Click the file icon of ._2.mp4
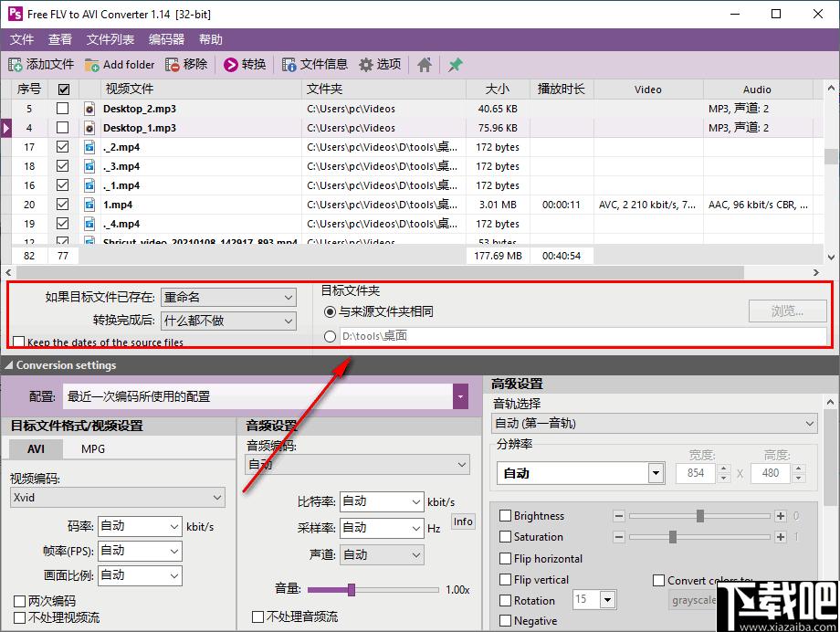 [89, 147]
